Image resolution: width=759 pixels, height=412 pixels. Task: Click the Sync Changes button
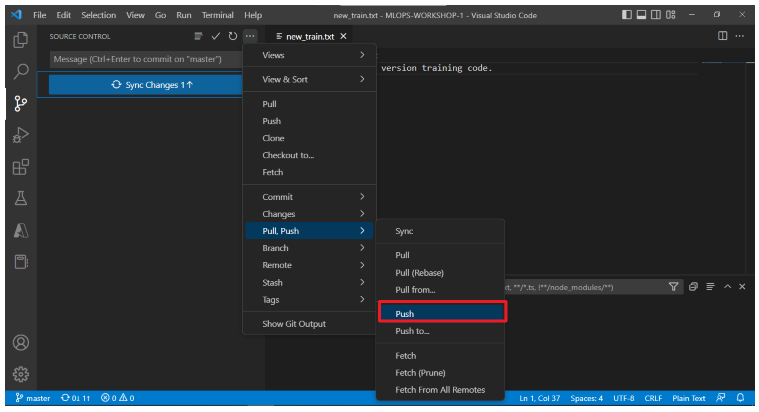tap(146, 85)
